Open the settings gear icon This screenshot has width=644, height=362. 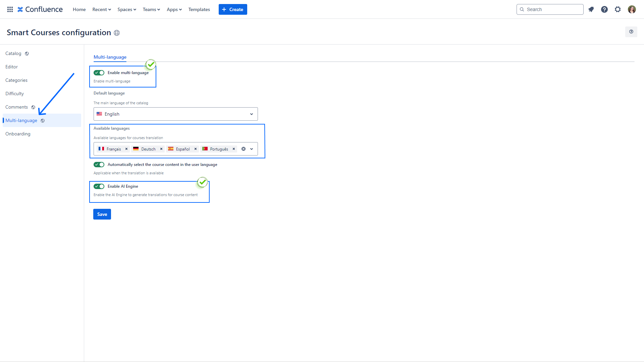click(x=618, y=9)
